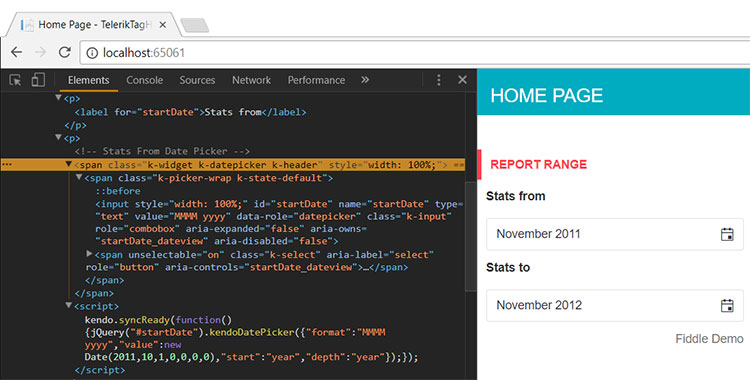Click the REPORT RANGE heading
This screenshot has width=750, height=380.
tap(539, 164)
